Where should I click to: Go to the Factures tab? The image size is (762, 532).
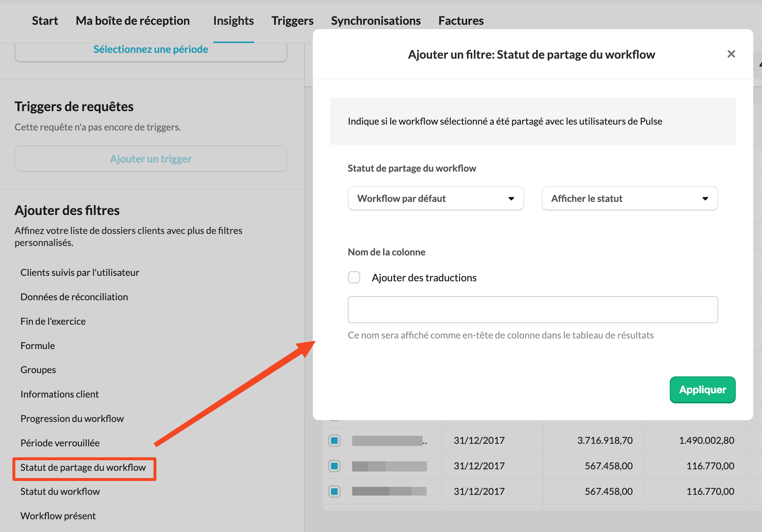point(461,21)
